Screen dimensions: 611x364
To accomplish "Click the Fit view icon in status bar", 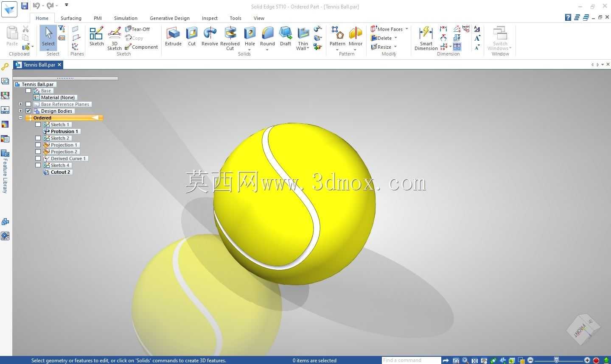I will 475,361.
